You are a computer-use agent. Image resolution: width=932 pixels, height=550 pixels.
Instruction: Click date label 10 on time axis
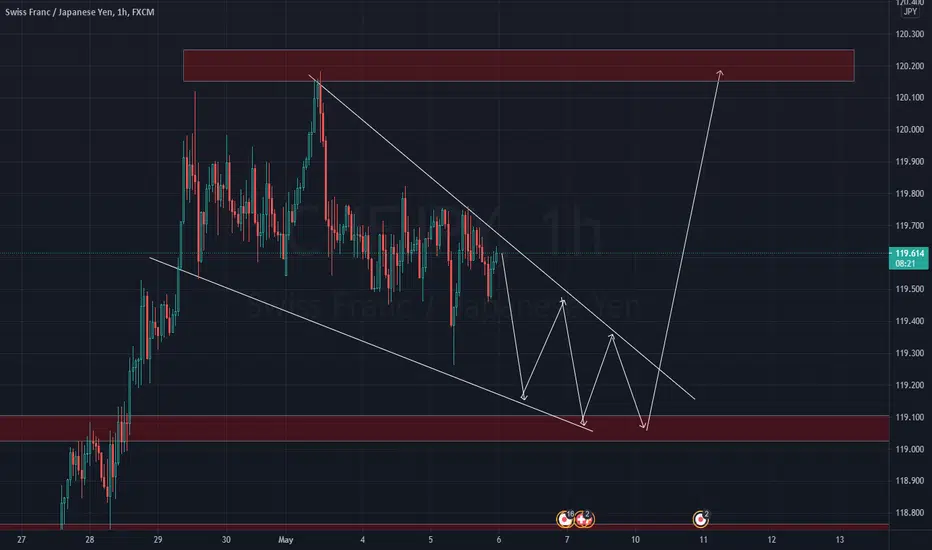pos(635,540)
